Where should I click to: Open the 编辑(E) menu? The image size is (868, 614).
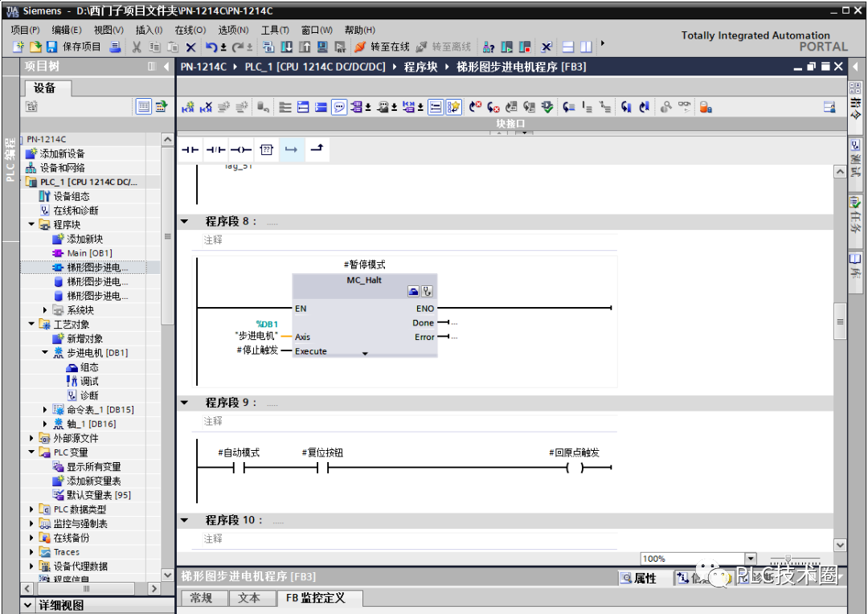(67, 30)
